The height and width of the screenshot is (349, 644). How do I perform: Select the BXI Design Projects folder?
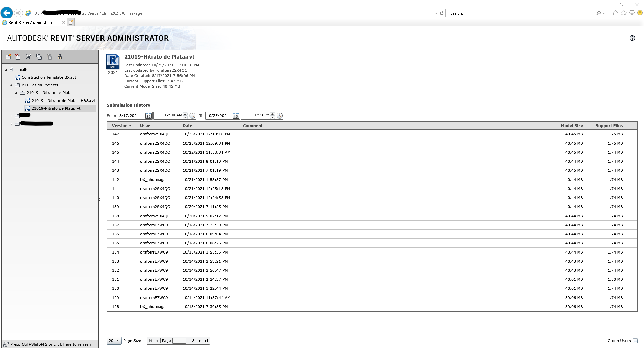[40, 85]
